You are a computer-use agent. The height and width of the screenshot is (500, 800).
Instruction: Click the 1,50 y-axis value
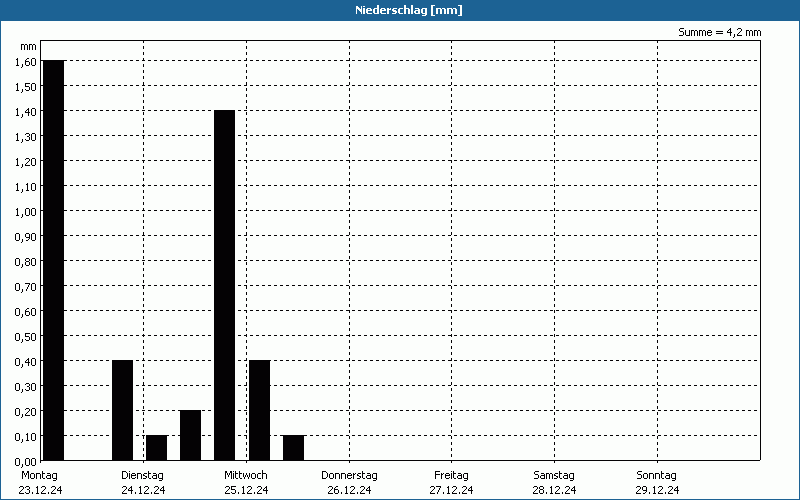coord(26,87)
